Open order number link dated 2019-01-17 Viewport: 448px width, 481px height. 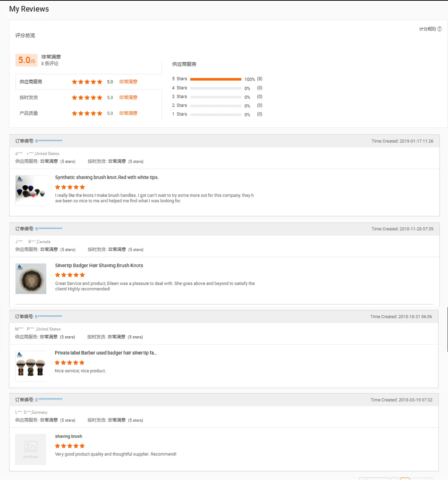tap(49, 141)
